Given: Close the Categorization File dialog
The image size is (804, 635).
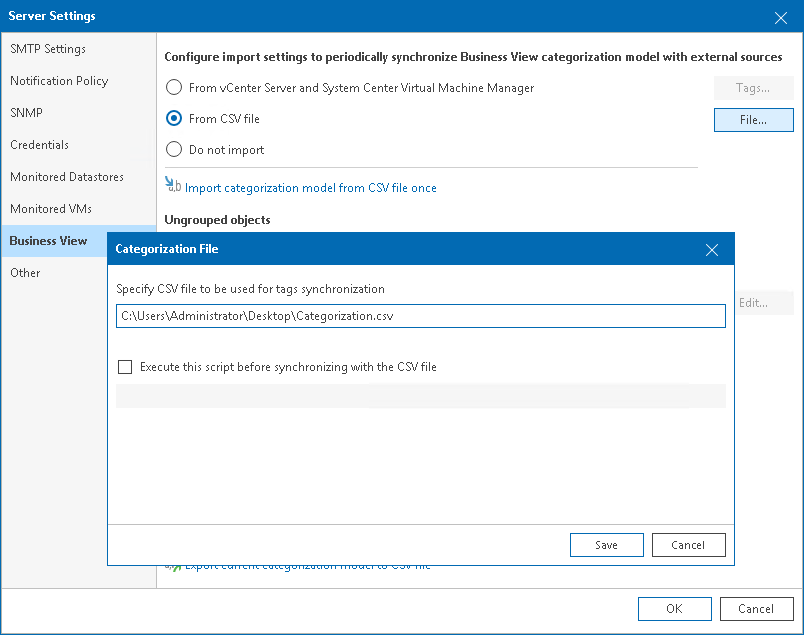Looking at the screenshot, I should 711,250.
